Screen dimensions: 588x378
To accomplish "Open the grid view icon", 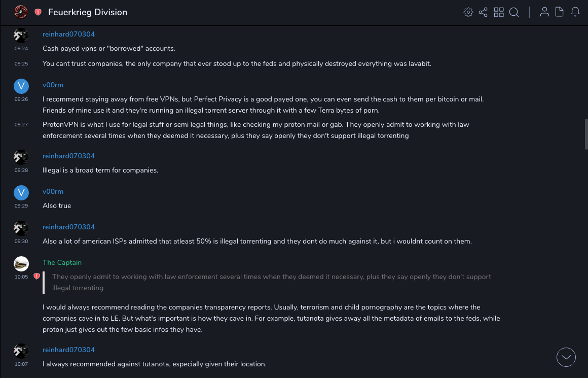I will pyautogui.click(x=499, y=12).
